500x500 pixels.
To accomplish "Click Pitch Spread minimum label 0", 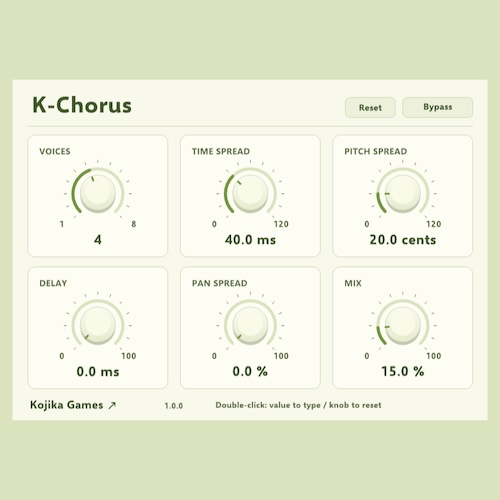I will (367, 224).
